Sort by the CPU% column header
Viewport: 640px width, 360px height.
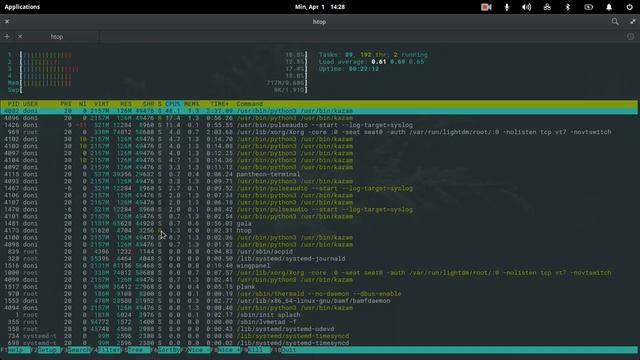[x=173, y=104]
